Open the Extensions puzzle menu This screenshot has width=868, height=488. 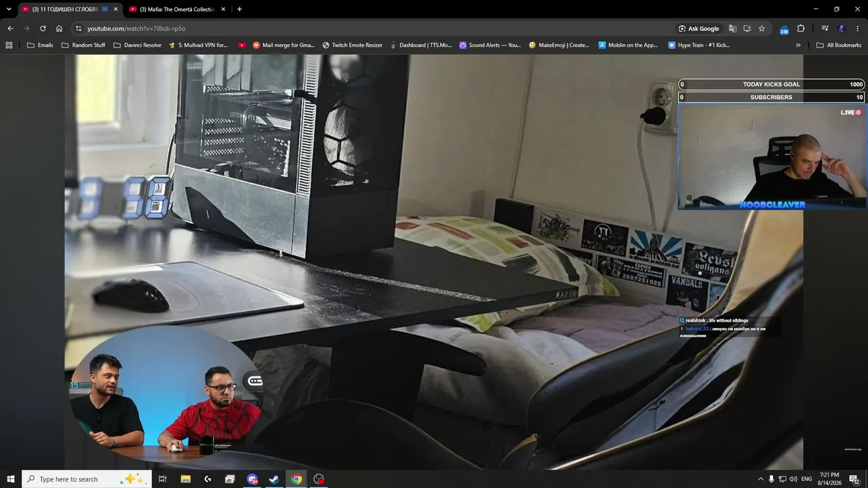point(801,28)
